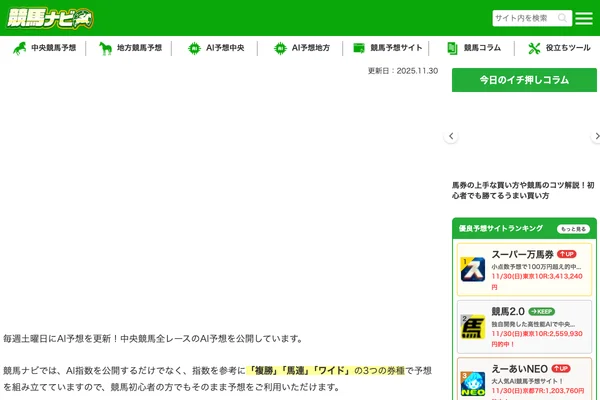Click the 今日のイチ押しコラム header
The width and height of the screenshot is (600, 400).
[524, 80]
